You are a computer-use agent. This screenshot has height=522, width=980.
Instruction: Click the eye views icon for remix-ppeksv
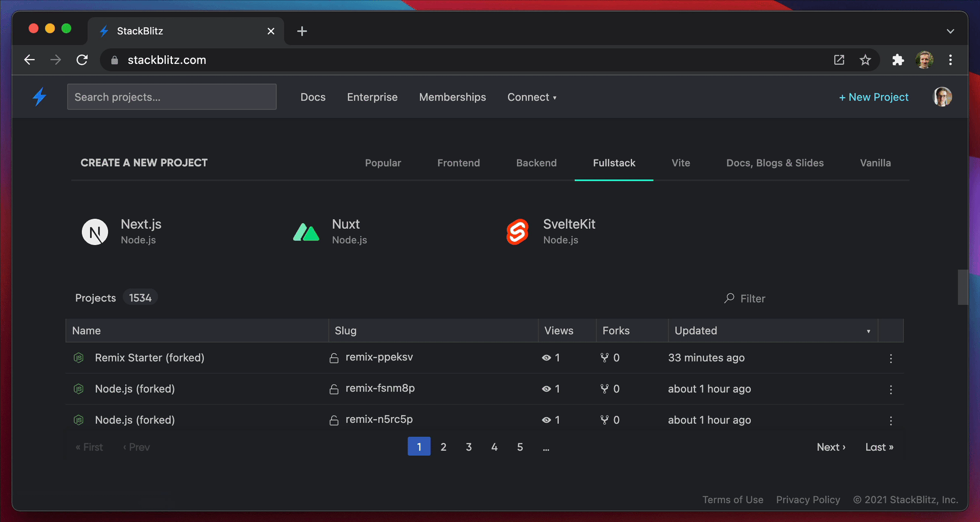[546, 358]
